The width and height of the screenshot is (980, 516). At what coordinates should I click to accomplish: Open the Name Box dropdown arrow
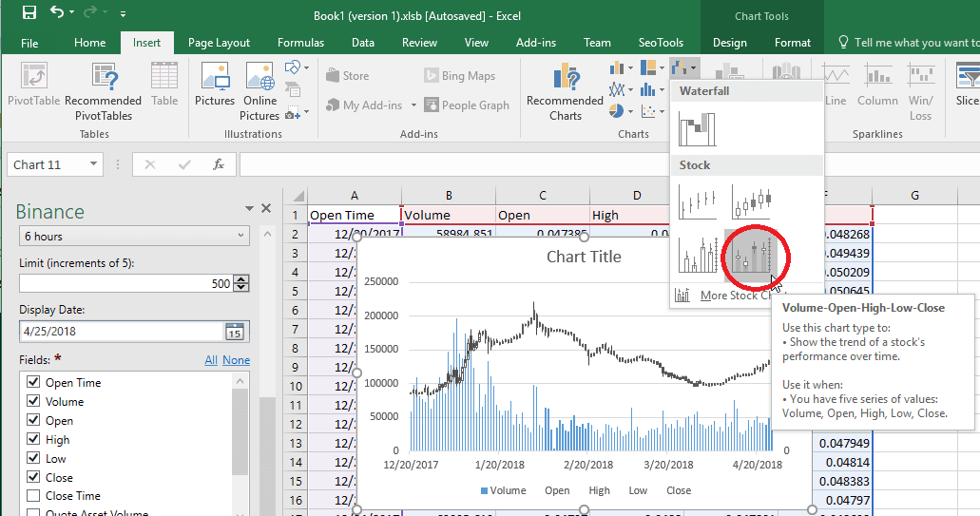click(93, 164)
